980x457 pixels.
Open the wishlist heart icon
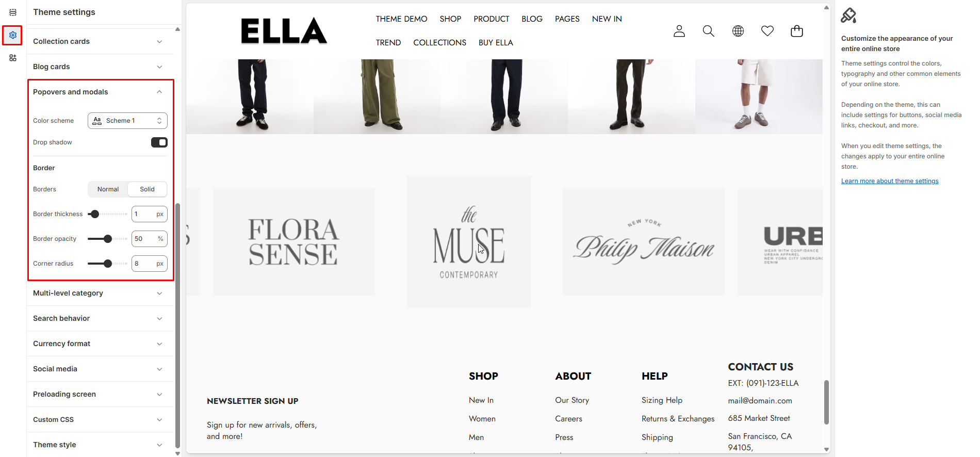767,31
